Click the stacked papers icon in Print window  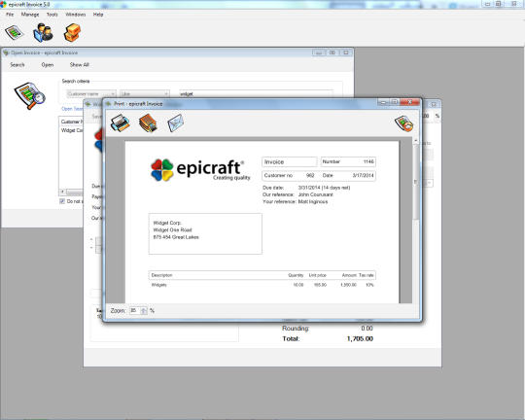[x=148, y=122]
